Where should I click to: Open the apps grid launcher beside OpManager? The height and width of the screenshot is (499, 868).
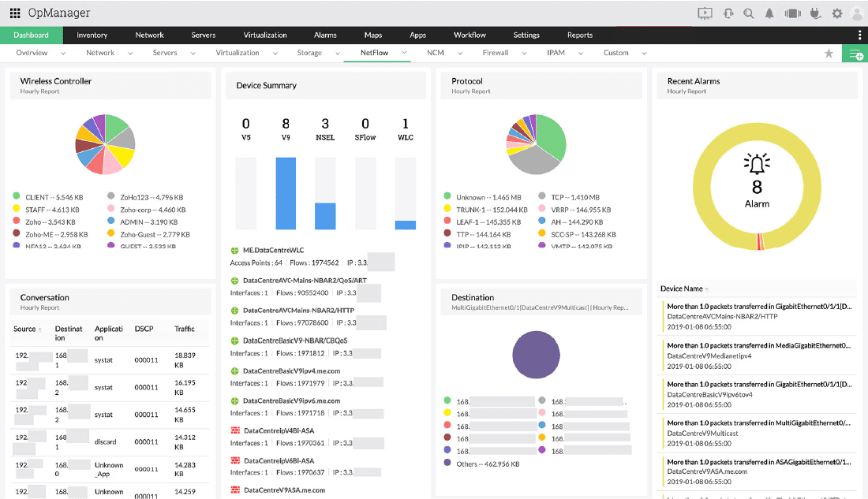(x=15, y=13)
